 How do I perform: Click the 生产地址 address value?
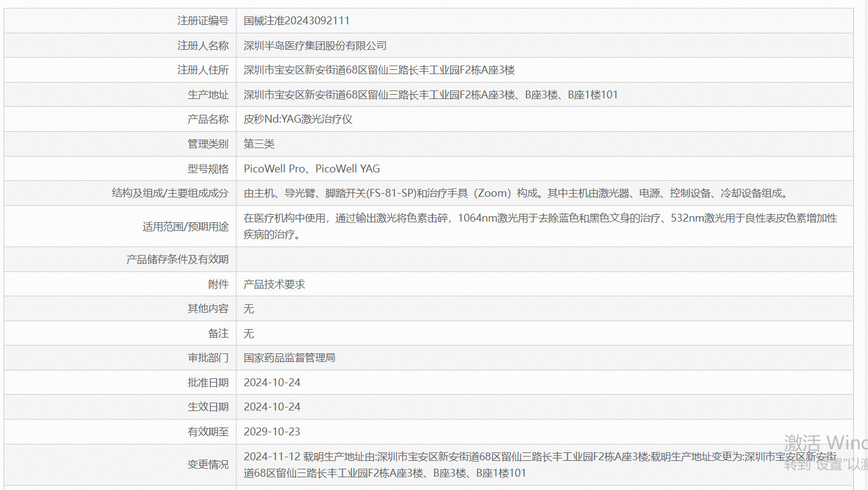point(431,95)
